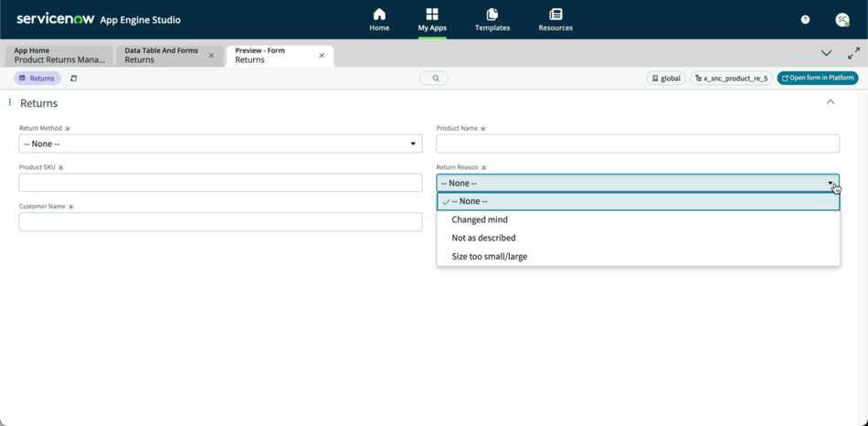Image resolution: width=868 pixels, height=426 pixels.
Task: Click the Return Method field label
Action: point(40,128)
